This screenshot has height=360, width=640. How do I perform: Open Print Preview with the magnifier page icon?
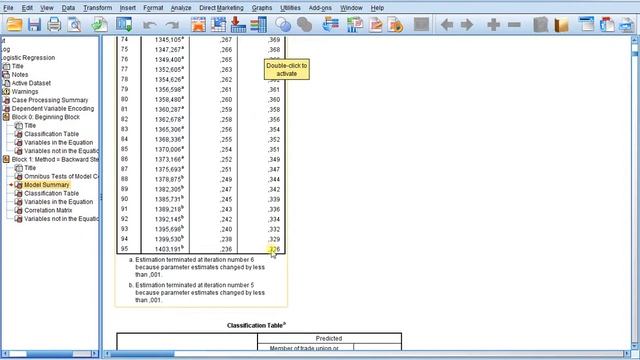75,24
